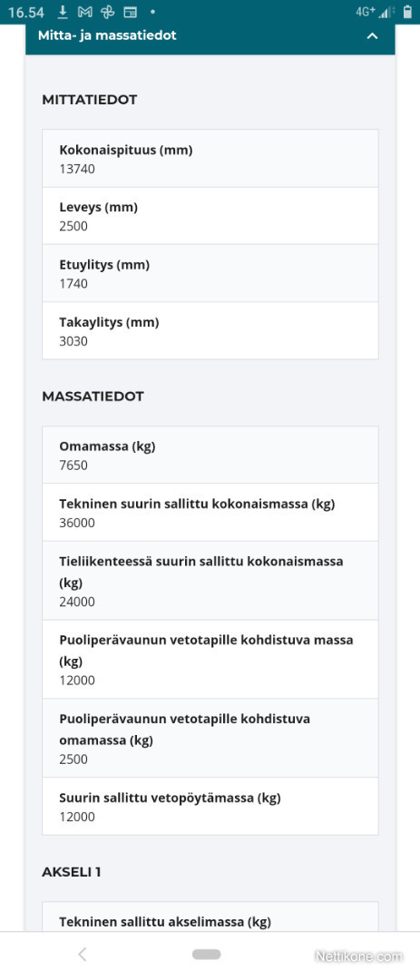Tap the download icon in status bar
The image size is (420, 980).
click(x=63, y=12)
